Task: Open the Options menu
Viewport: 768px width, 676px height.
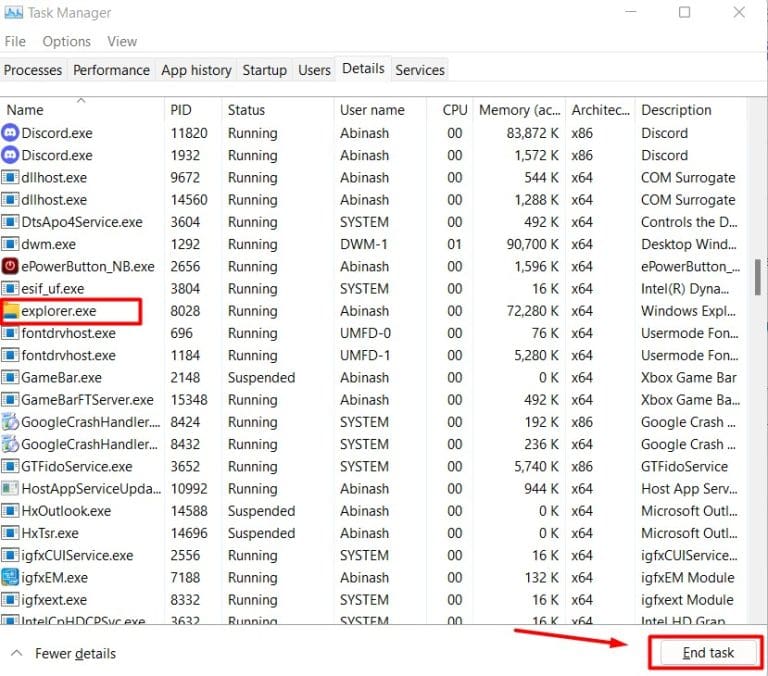Action: pyautogui.click(x=66, y=42)
